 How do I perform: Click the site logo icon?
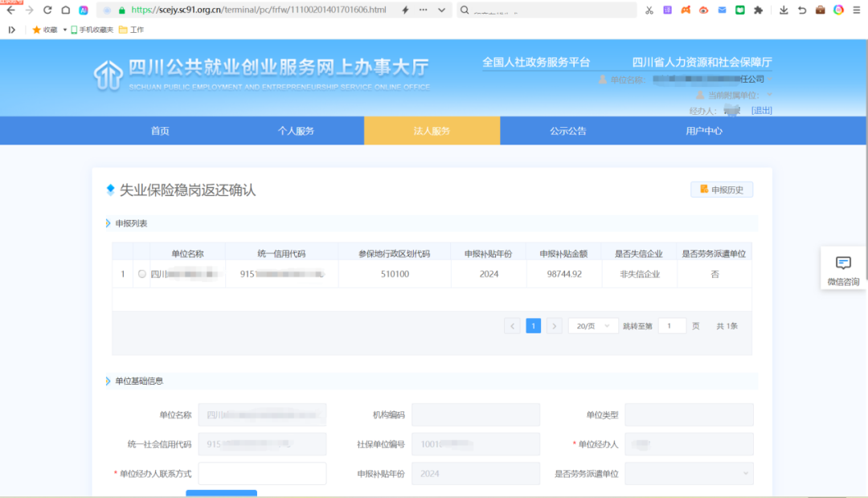point(107,74)
